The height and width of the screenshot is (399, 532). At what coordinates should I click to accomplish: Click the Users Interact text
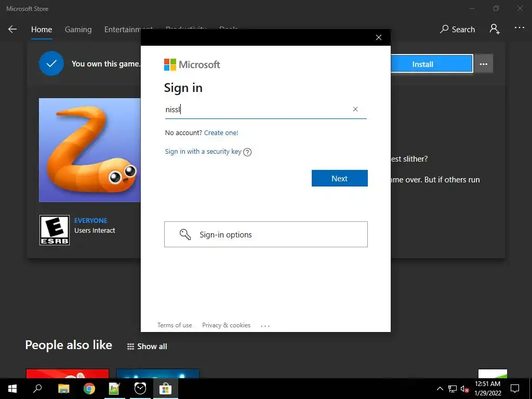(95, 230)
